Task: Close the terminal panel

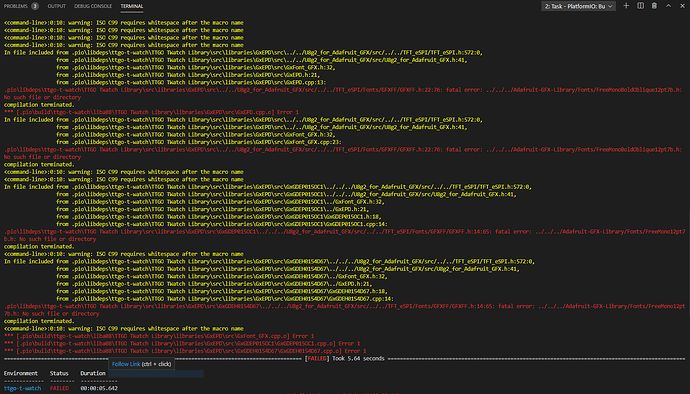Action: 682,6
